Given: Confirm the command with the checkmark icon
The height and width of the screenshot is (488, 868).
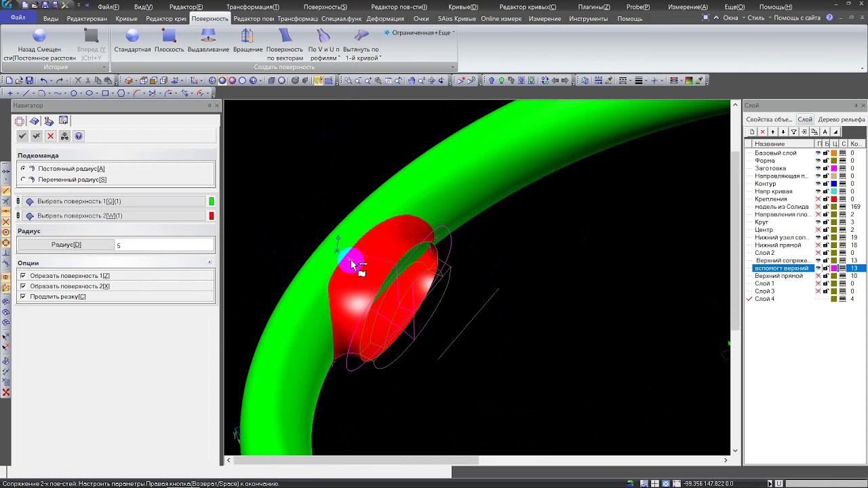Looking at the screenshot, I should [x=22, y=136].
